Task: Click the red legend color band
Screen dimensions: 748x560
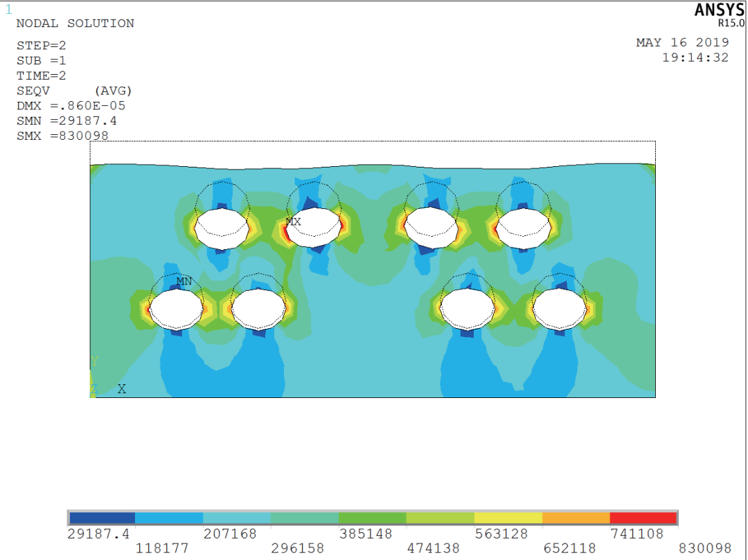Action: pos(643,518)
